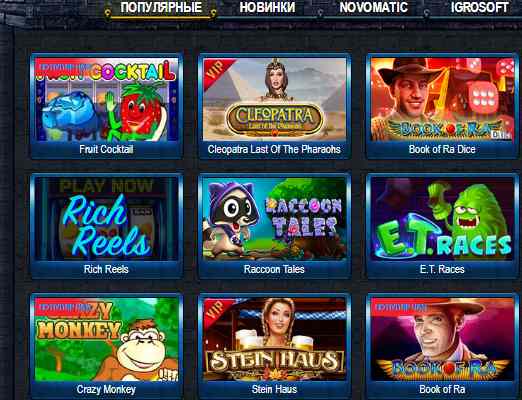Open the Fruit Cocktail game thumbnail
Screen dimensions: 522x400
pos(107,99)
